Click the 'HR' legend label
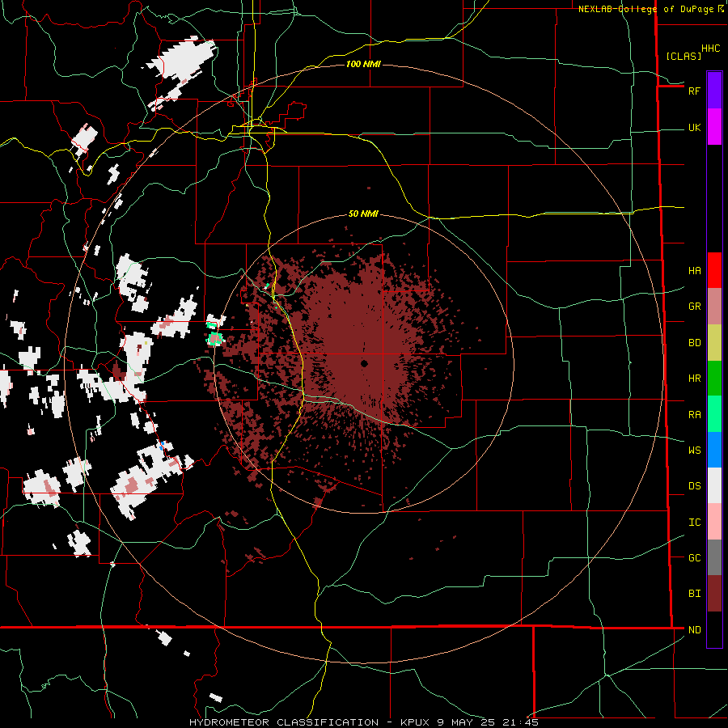Viewport: 728px width, 728px height. (694, 379)
